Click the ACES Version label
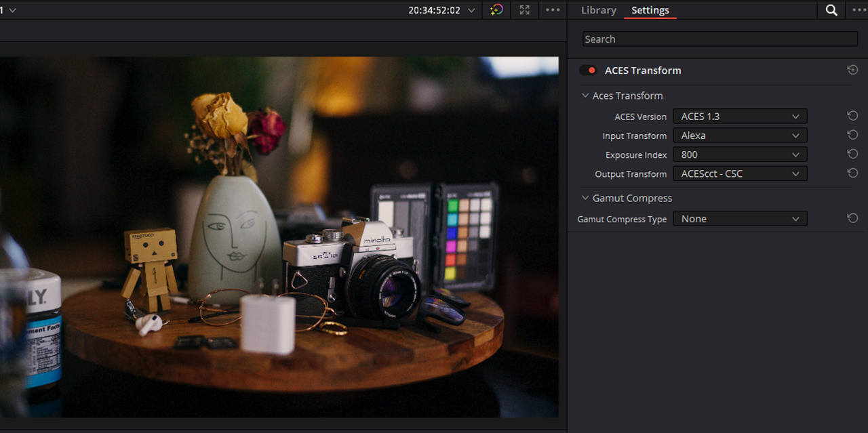 click(641, 117)
